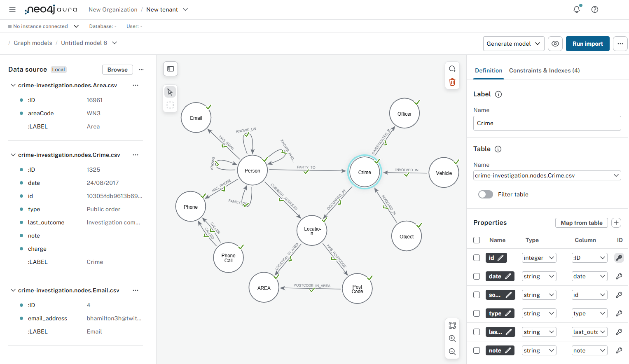Toggle the preview eye button
This screenshot has height=364, width=629.
555,44
